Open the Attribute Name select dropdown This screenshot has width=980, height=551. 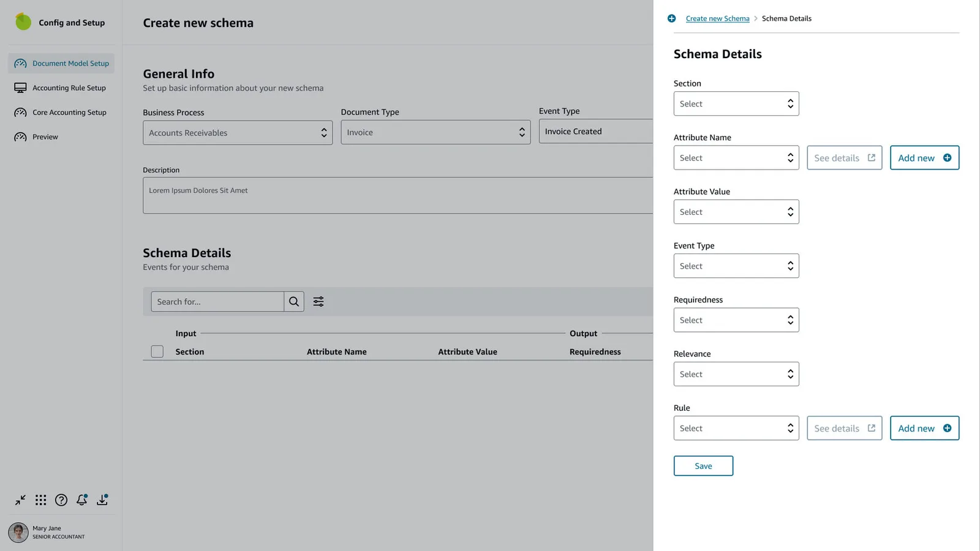click(736, 158)
